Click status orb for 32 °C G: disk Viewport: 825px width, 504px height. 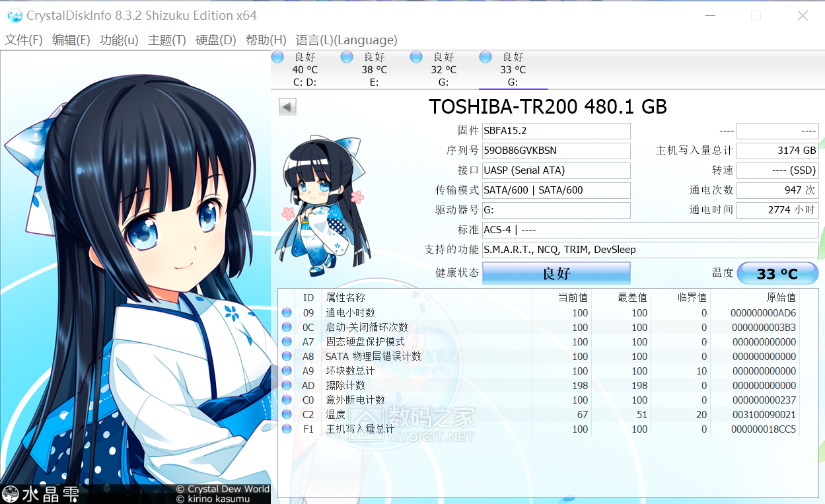coord(416,57)
